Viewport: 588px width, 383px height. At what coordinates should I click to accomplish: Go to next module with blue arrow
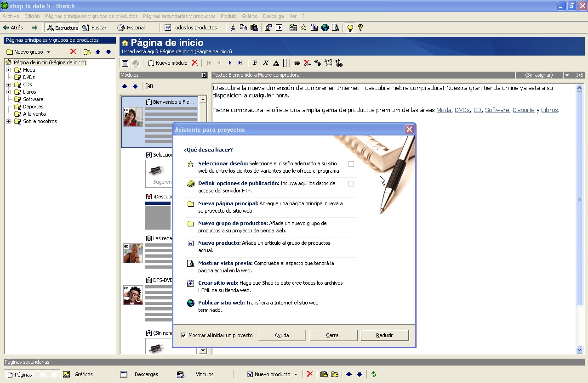pyautogui.click(x=230, y=63)
